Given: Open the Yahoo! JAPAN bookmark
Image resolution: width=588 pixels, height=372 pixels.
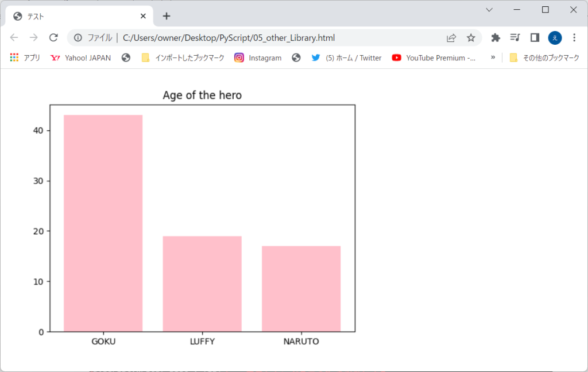Looking at the screenshot, I should coord(80,58).
